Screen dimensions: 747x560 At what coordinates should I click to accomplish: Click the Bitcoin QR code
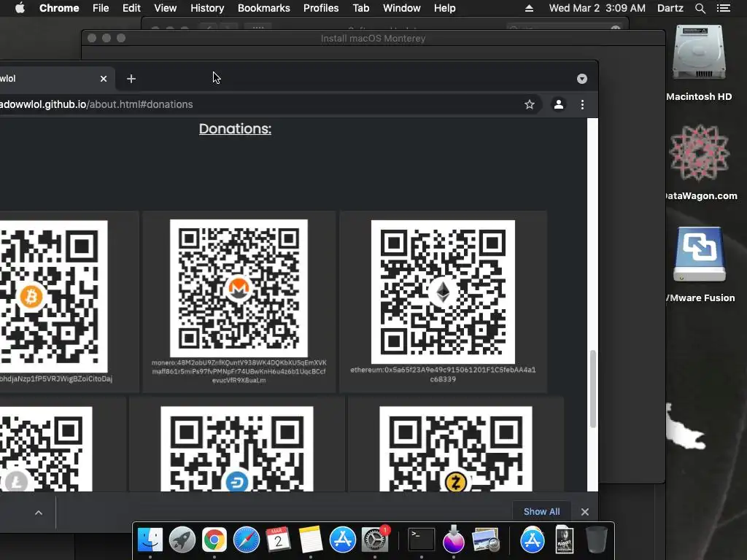point(53,296)
